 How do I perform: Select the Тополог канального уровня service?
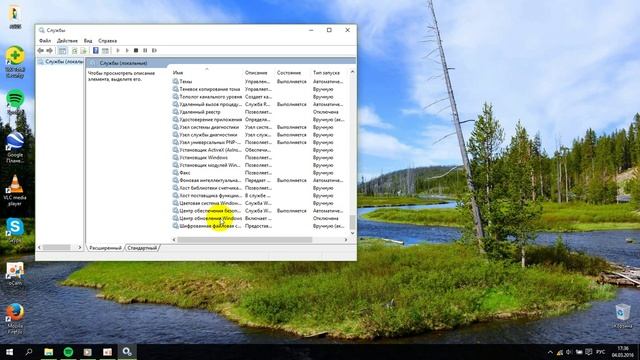coord(260,97)
